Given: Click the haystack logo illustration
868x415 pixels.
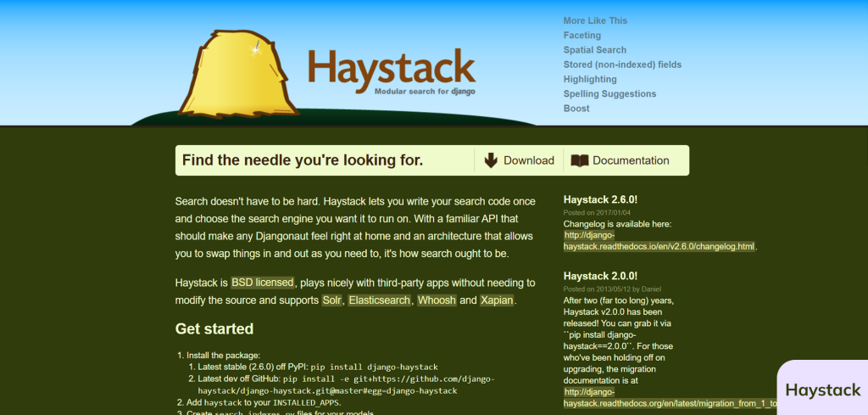Looking at the screenshot, I should pyautogui.click(x=237, y=75).
